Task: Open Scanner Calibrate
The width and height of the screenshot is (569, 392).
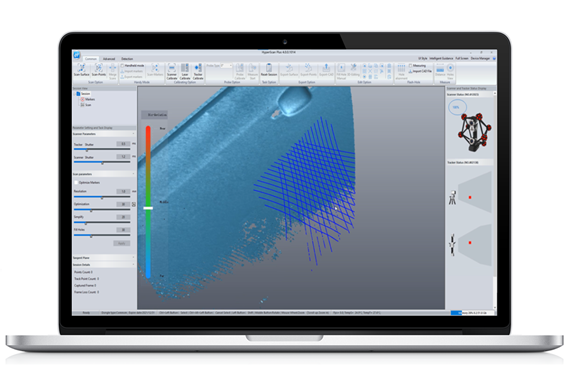Action: click(x=172, y=72)
